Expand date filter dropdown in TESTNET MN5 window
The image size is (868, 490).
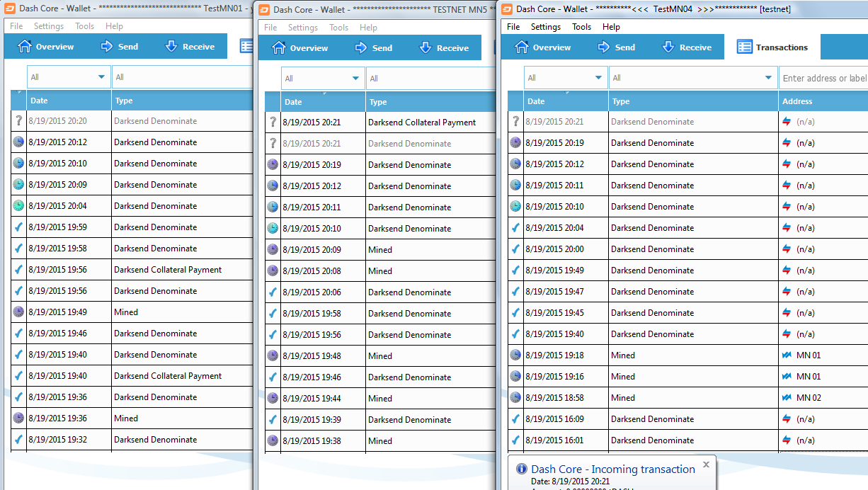323,79
